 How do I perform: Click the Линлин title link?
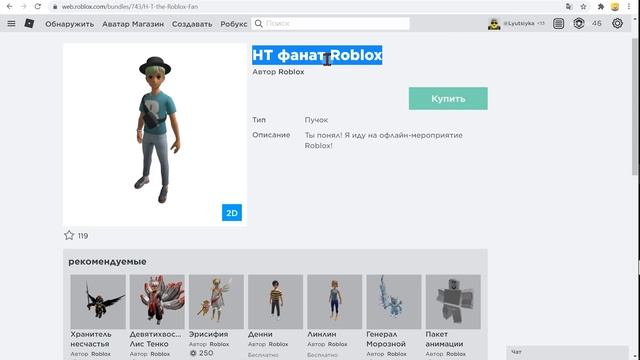(x=322, y=334)
